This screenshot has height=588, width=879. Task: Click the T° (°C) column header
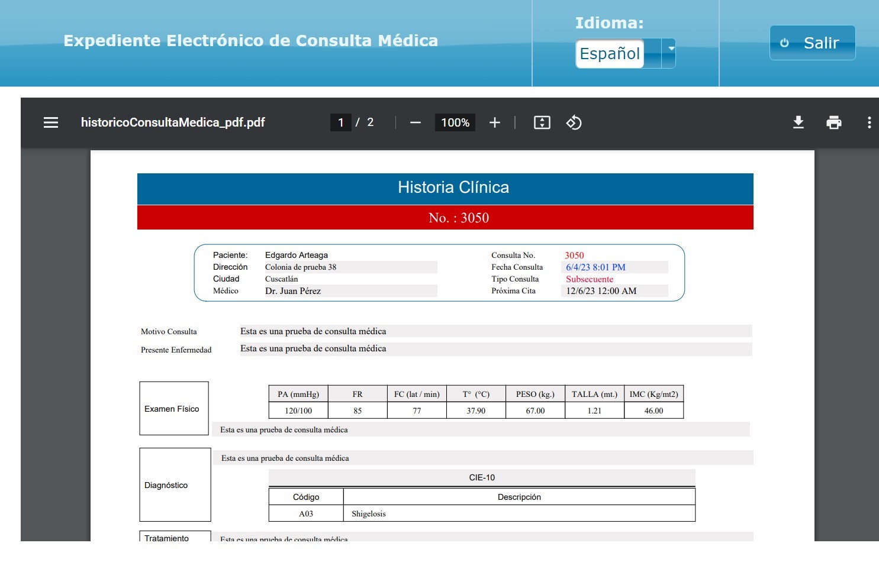pyautogui.click(x=476, y=394)
